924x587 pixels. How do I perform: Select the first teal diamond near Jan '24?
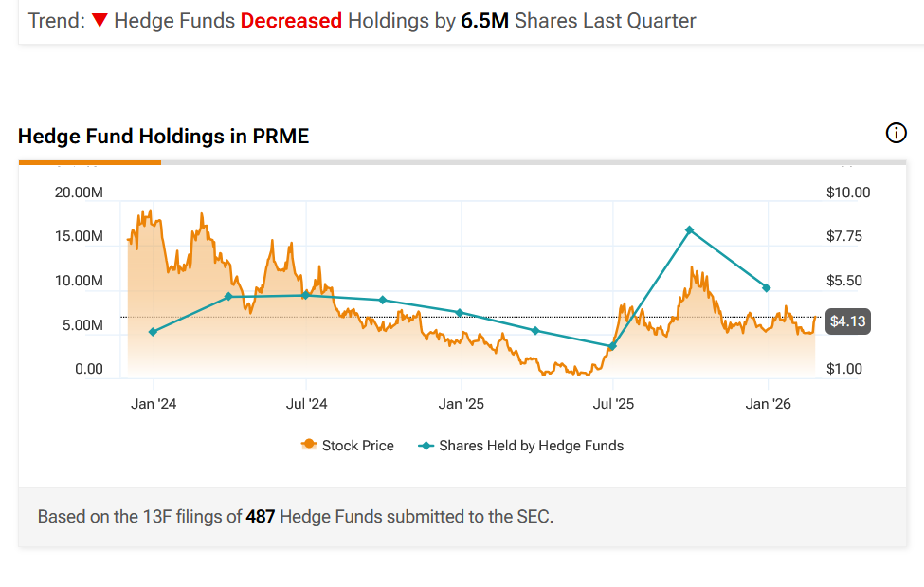pos(153,332)
